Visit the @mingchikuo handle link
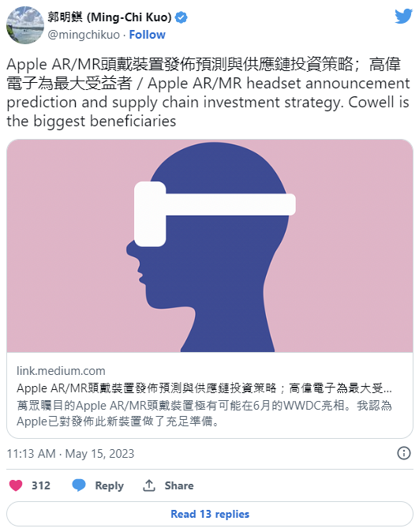The width and height of the screenshot is (419, 532). 84,35
